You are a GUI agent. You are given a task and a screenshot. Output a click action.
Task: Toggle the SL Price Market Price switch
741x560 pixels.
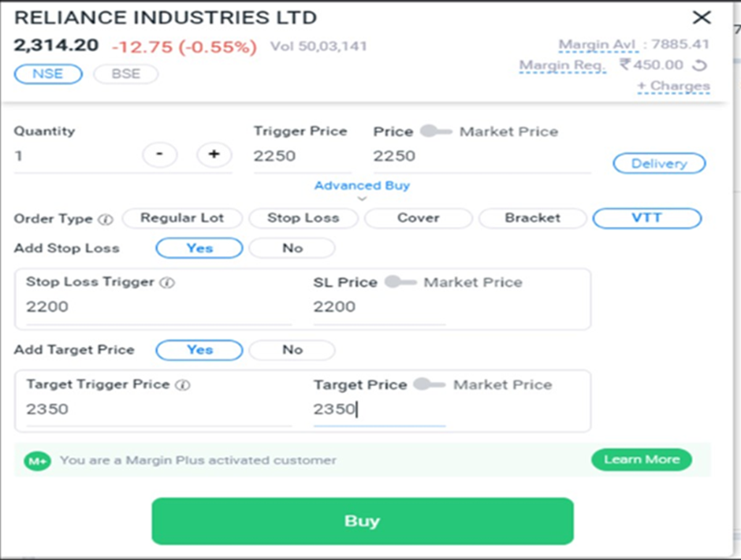[400, 282]
